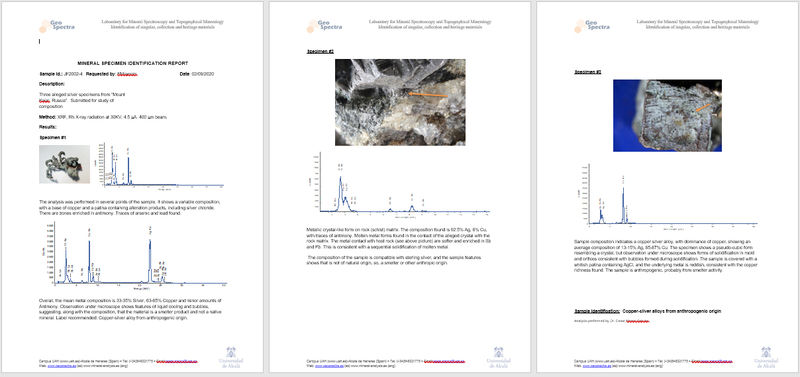The width and height of the screenshot is (800, 377).
Task: Click the GeoSpectra logo on third page
Action: [591, 26]
